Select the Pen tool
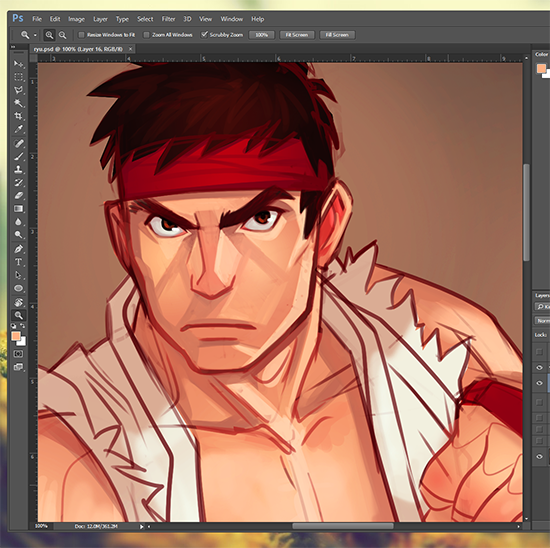 click(18, 249)
